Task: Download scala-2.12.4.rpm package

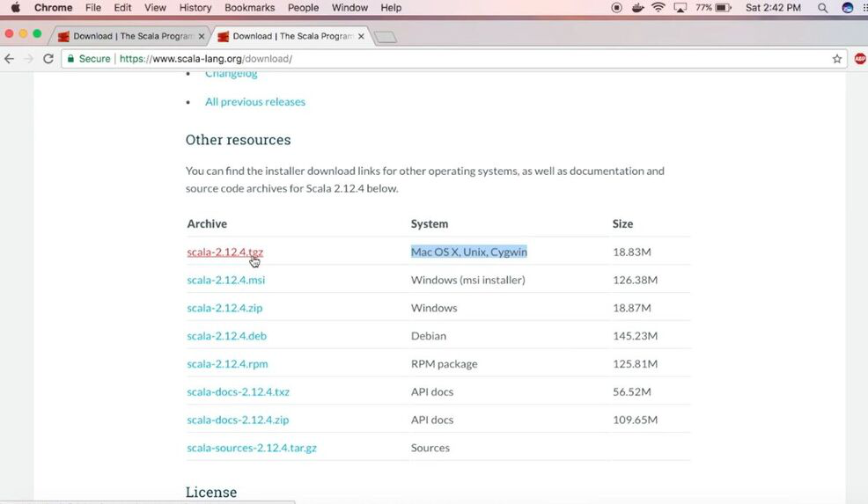Action: (x=227, y=364)
